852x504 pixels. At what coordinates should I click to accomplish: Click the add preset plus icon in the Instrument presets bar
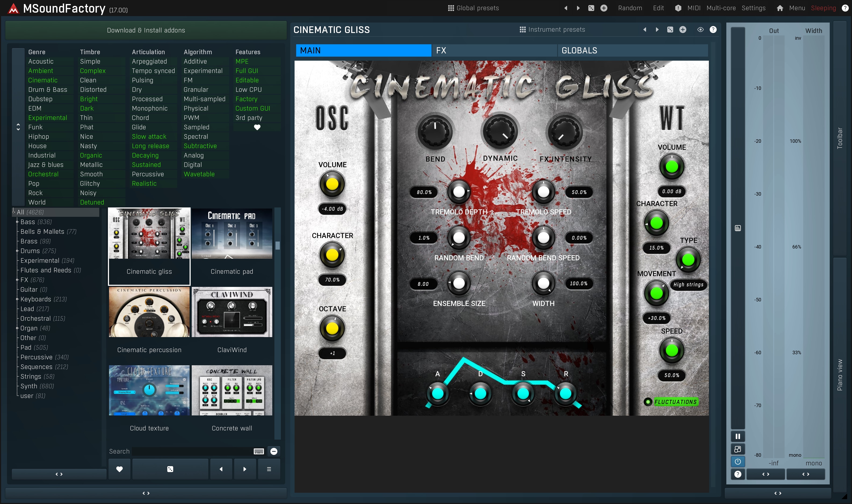point(683,30)
